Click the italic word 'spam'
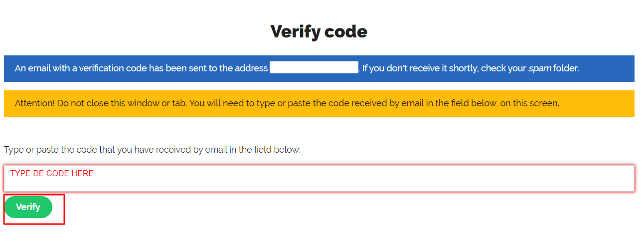Image resolution: width=644 pixels, height=250 pixels. (x=539, y=68)
